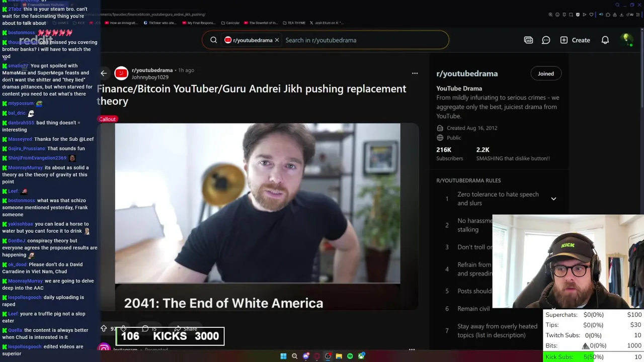644x362 pixels.
Task: Open the post's three-dot options menu
Action: (x=415, y=73)
